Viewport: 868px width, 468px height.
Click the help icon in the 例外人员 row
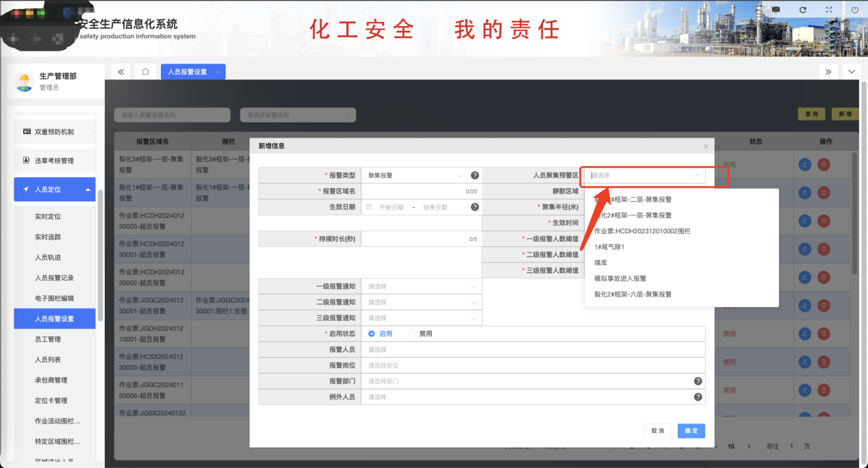pos(698,397)
